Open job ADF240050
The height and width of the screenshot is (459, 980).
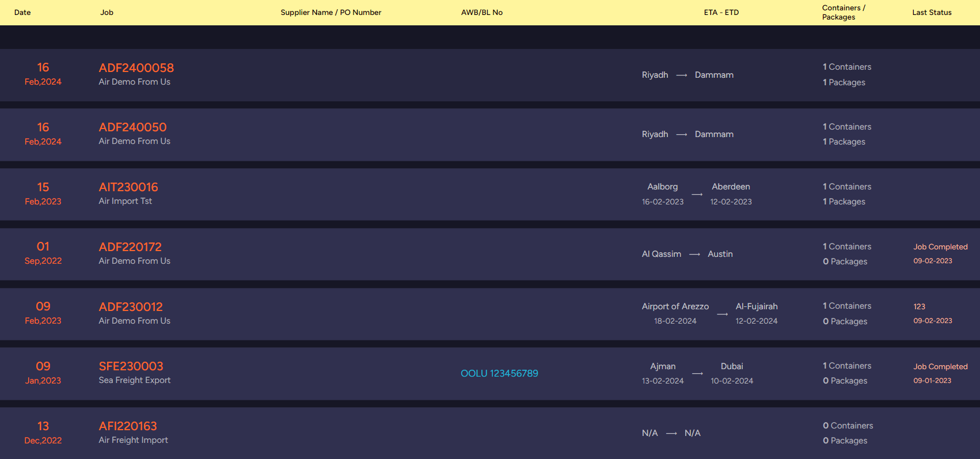click(x=132, y=127)
